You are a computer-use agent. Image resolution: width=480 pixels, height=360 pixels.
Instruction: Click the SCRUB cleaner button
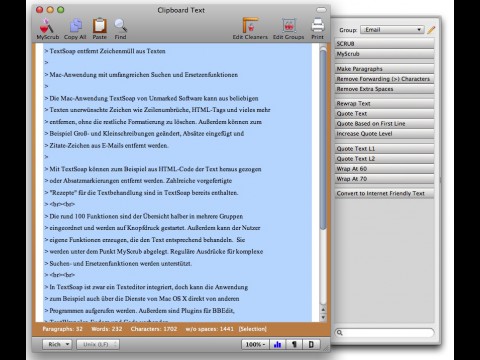coord(384,44)
